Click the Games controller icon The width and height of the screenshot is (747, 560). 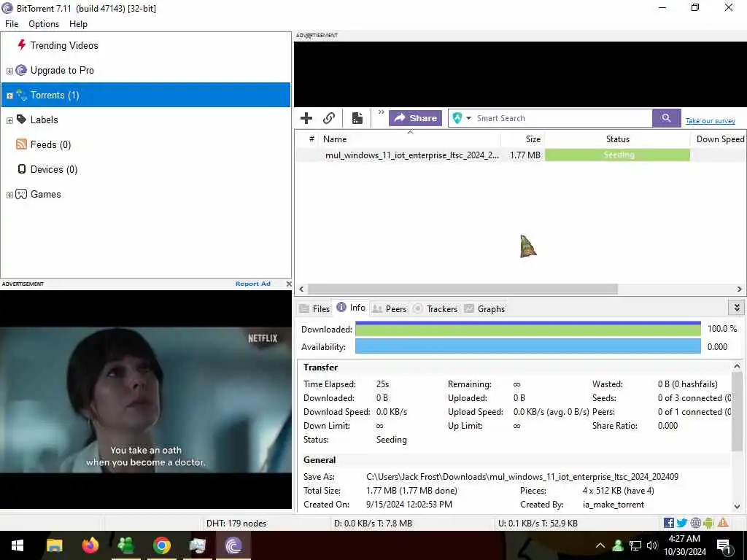21,194
